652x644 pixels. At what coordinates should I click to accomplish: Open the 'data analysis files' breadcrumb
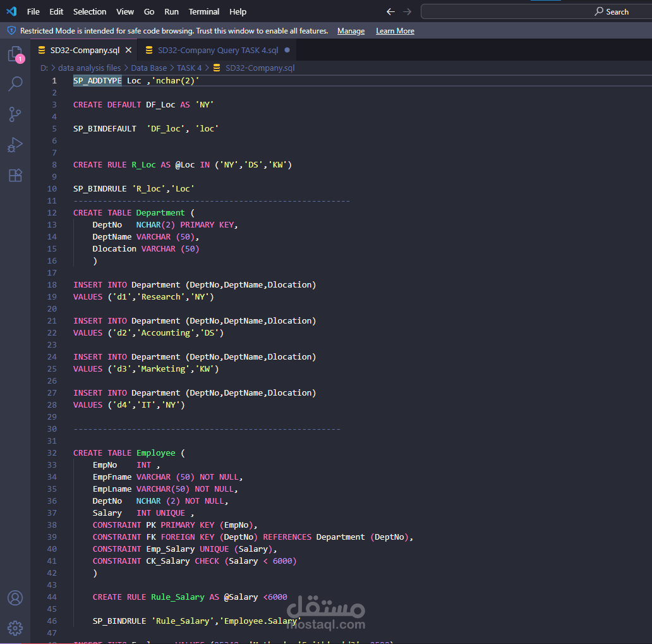tap(90, 68)
